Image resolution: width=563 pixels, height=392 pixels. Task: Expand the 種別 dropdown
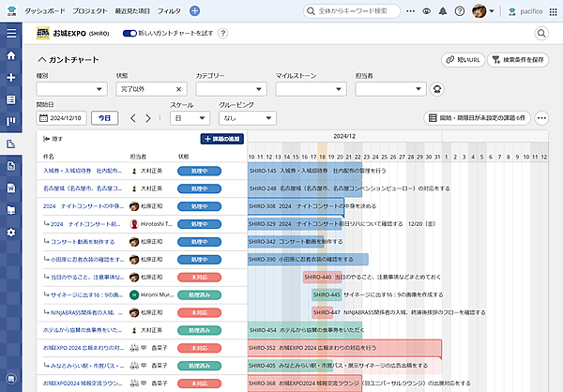tap(70, 89)
